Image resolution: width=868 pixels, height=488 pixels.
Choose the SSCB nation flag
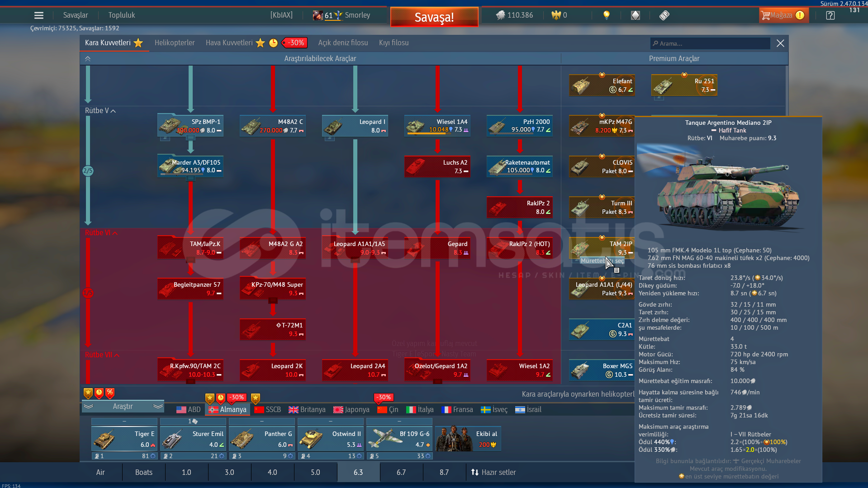coord(268,410)
